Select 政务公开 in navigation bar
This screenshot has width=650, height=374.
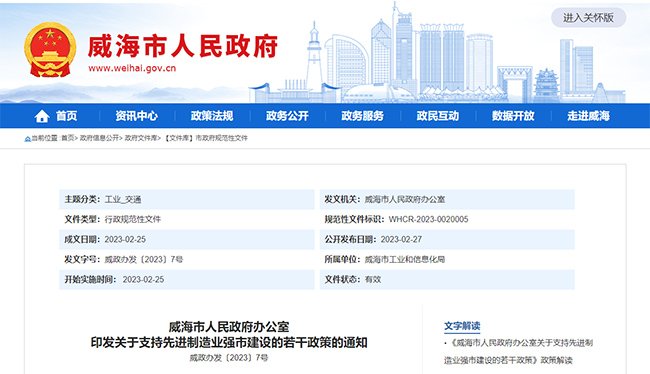pyautogui.click(x=287, y=116)
